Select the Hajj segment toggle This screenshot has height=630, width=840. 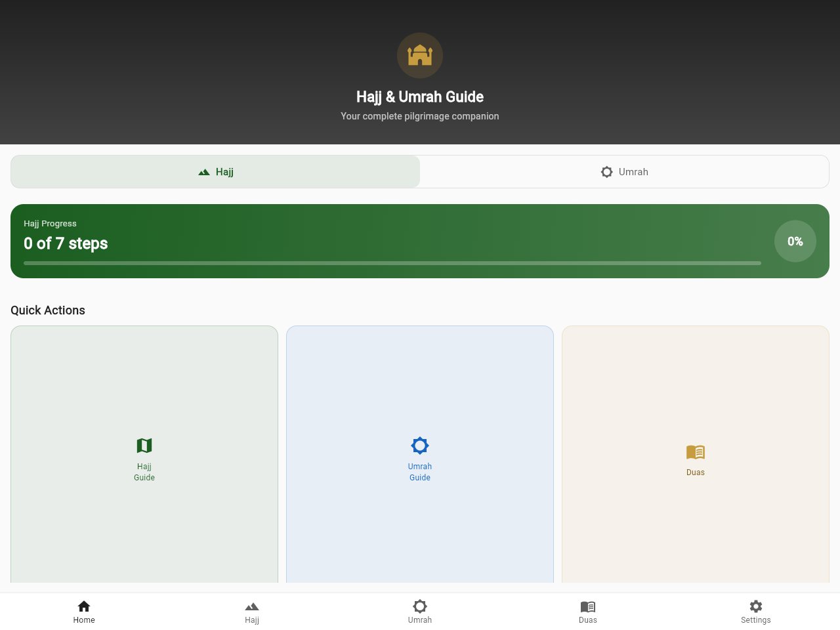tap(215, 172)
